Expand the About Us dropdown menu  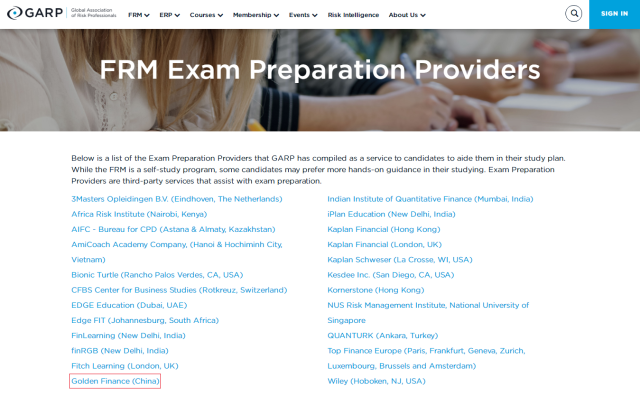407,15
